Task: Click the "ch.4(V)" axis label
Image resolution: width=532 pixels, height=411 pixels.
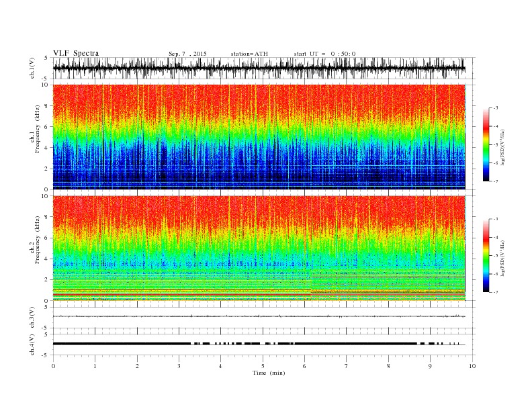Action: (32, 345)
